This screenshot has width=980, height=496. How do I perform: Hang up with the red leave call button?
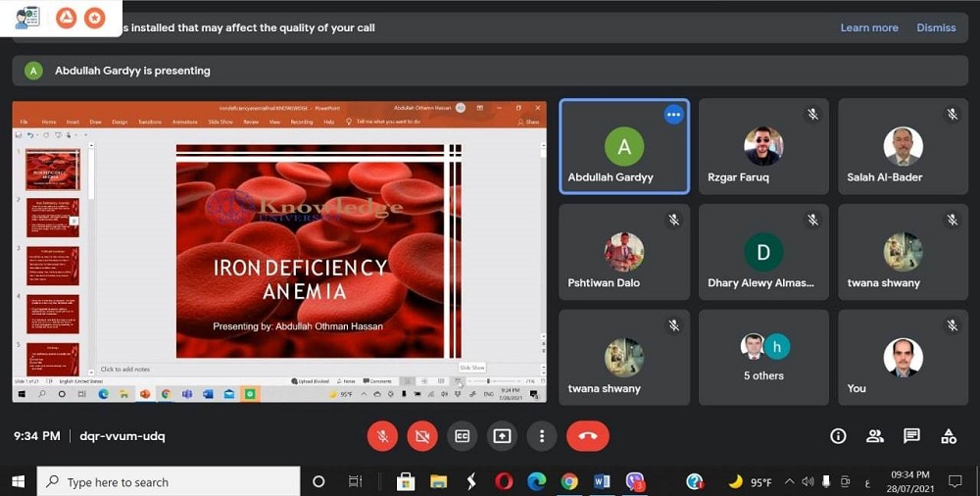pos(587,436)
